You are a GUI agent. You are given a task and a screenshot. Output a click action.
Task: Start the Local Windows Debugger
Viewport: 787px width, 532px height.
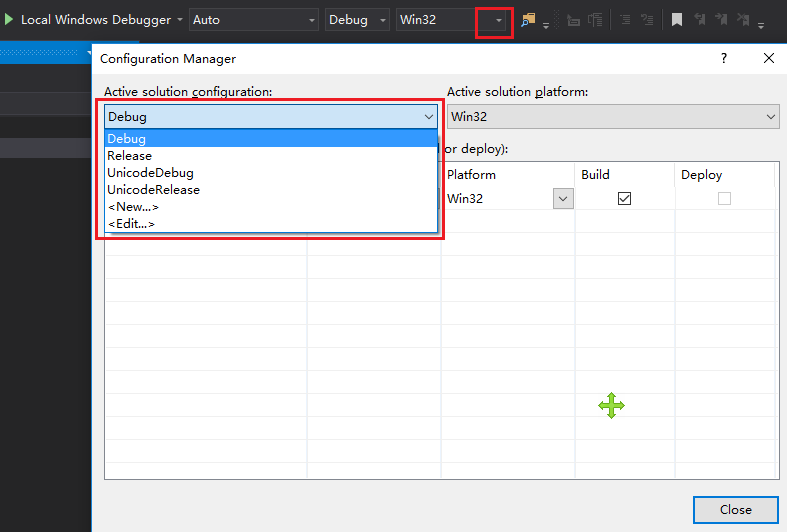pyautogui.click(x=9, y=20)
